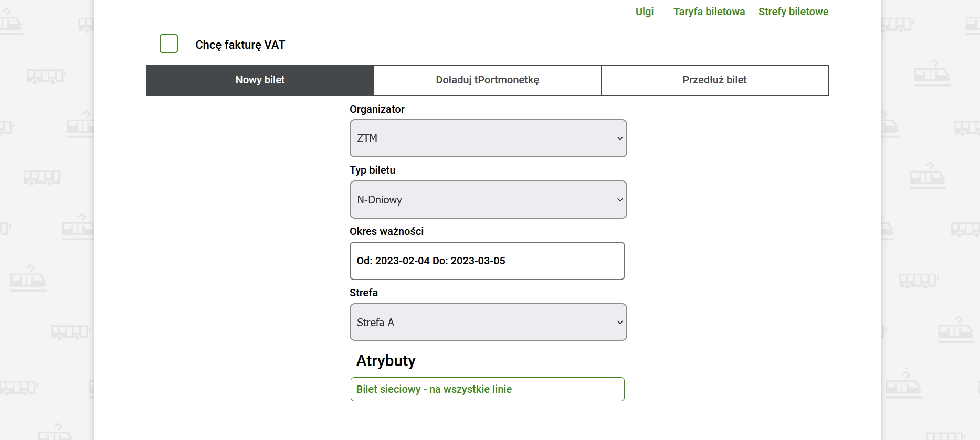Tick the 'Chcę fakturę VAT' checkbox

pos(168,44)
